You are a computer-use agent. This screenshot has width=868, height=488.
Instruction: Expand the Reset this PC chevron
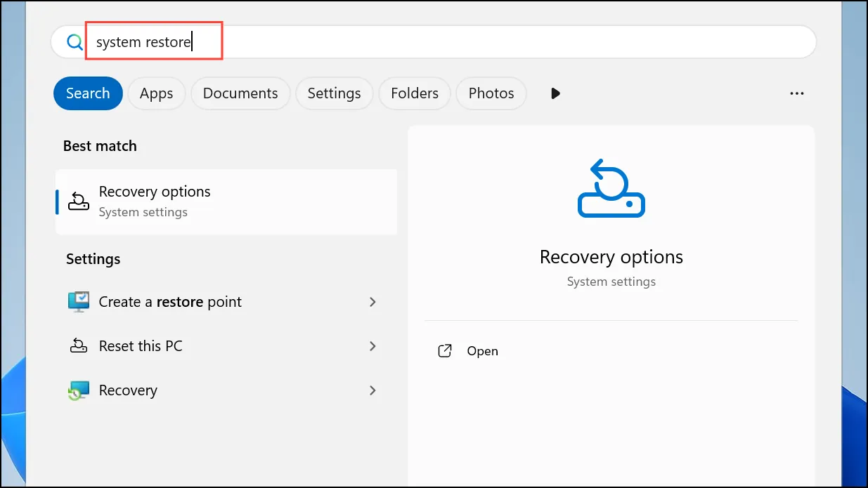pyautogui.click(x=373, y=346)
